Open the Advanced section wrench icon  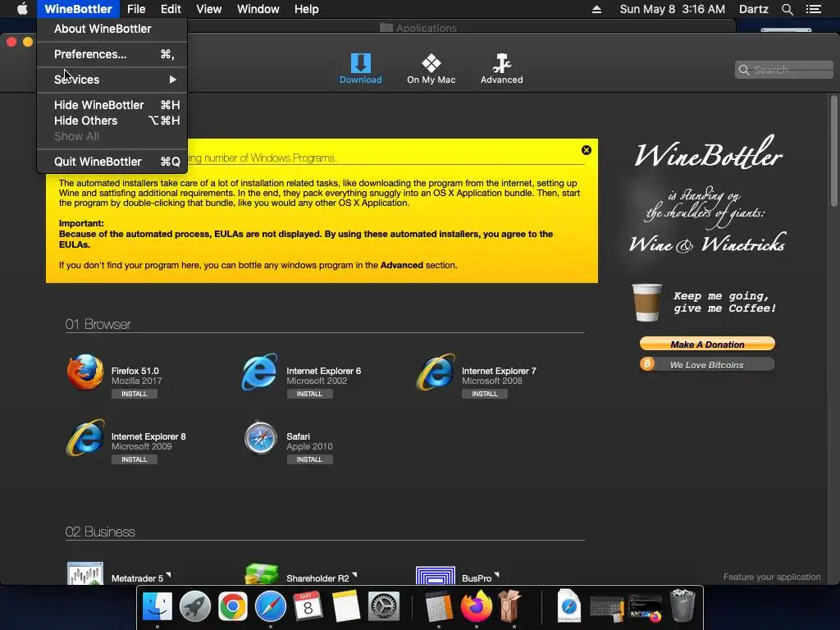coord(501,63)
